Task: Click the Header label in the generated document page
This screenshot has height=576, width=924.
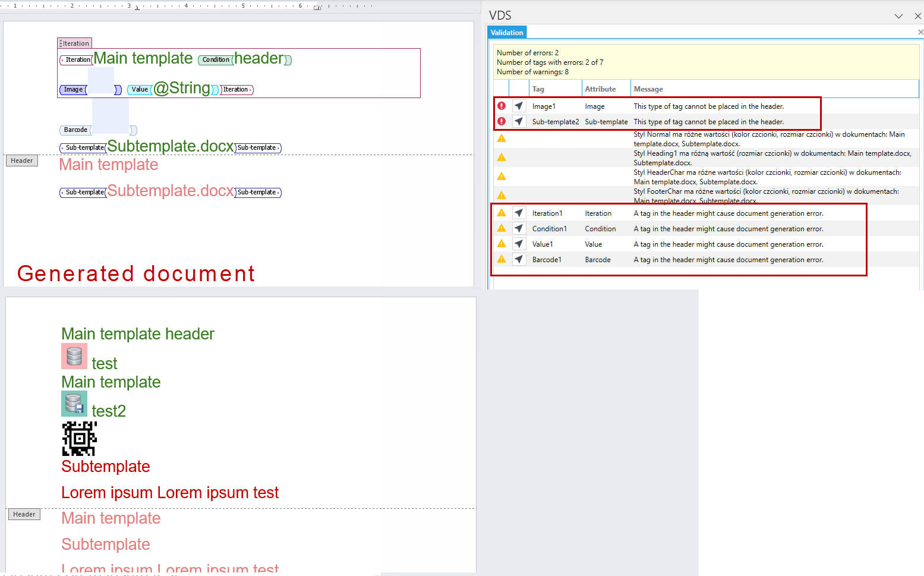Action: (24, 515)
